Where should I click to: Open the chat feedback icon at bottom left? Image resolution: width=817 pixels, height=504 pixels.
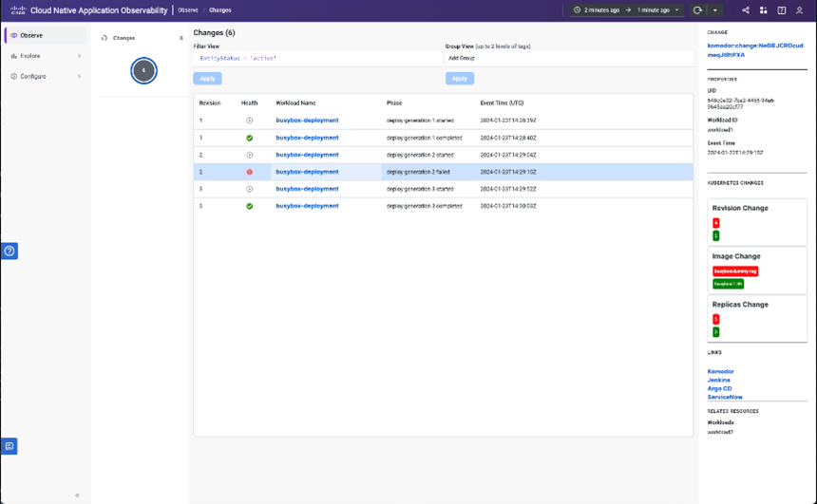point(9,446)
